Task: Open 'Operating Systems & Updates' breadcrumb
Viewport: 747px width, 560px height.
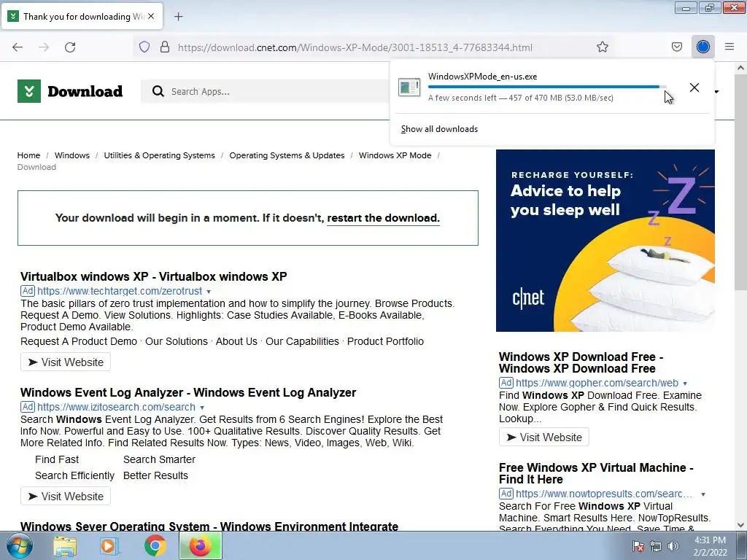Action: click(x=287, y=155)
